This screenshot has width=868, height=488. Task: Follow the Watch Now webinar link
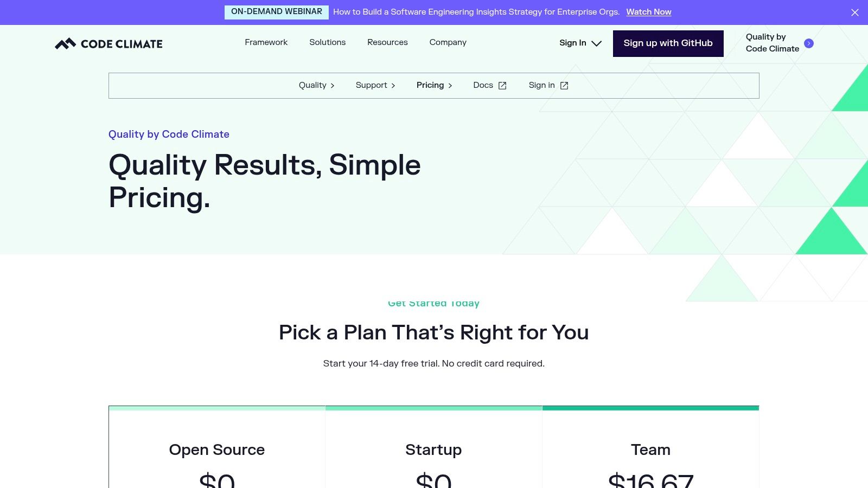coord(648,12)
